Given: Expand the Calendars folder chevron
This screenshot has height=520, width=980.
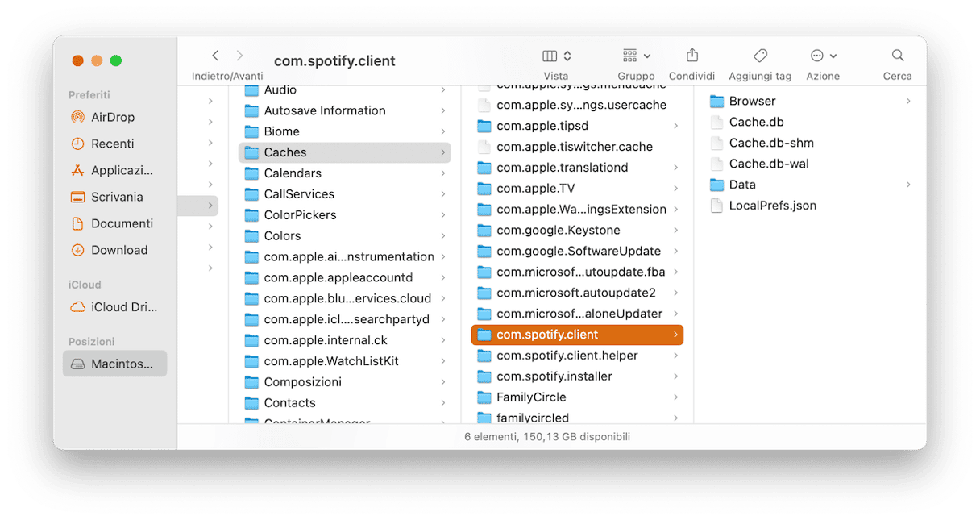Looking at the screenshot, I should [x=443, y=173].
